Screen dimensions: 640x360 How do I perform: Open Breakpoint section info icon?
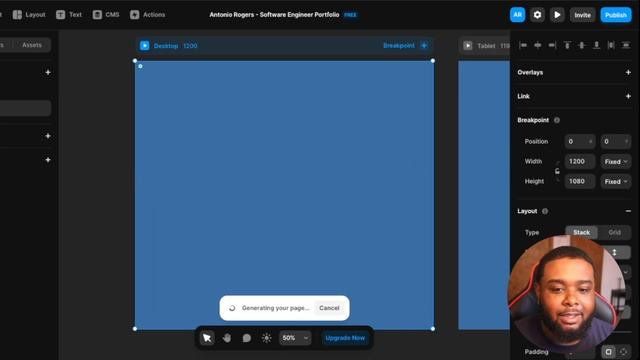pyautogui.click(x=557, y=120)
